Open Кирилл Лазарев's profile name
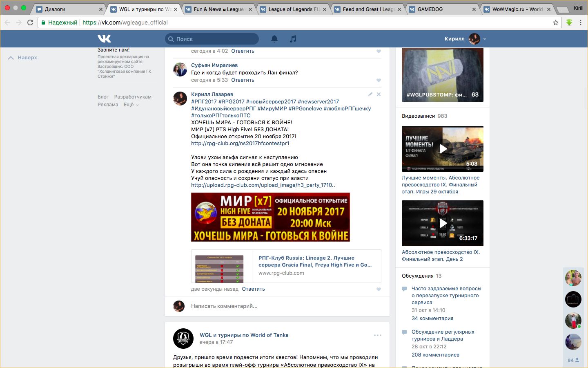 (x=212, y=94)
